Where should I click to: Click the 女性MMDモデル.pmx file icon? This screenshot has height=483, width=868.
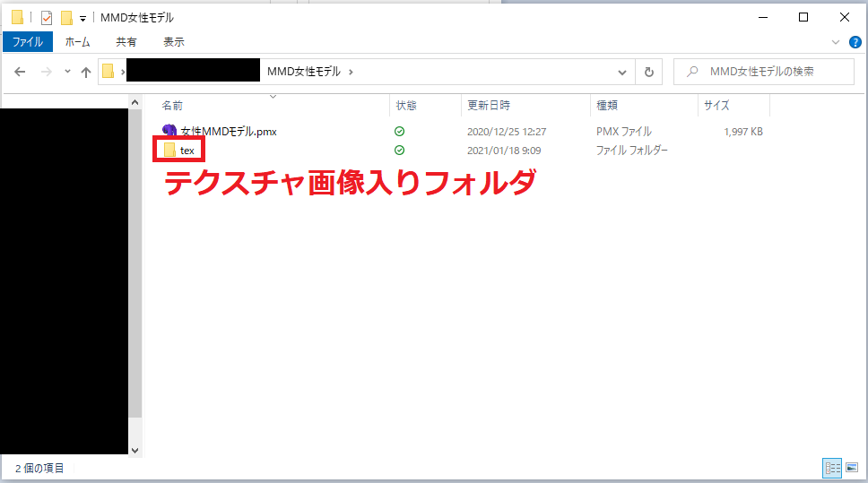tap(170, 131)
